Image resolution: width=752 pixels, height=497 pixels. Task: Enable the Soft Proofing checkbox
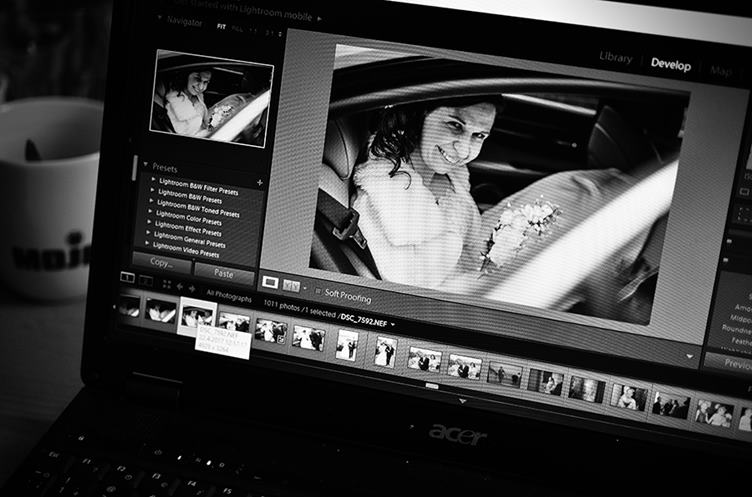pos(317,292)
